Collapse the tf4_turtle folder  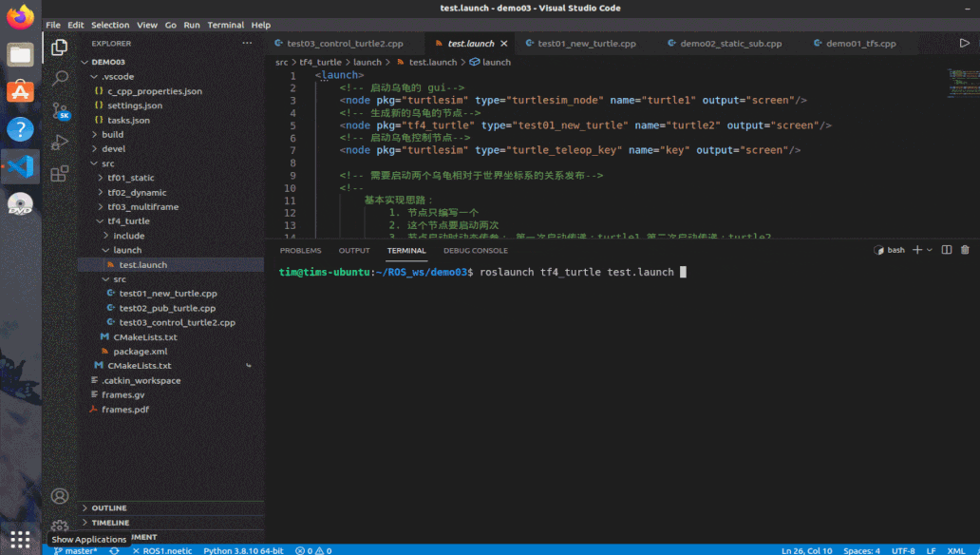(127, 221)
